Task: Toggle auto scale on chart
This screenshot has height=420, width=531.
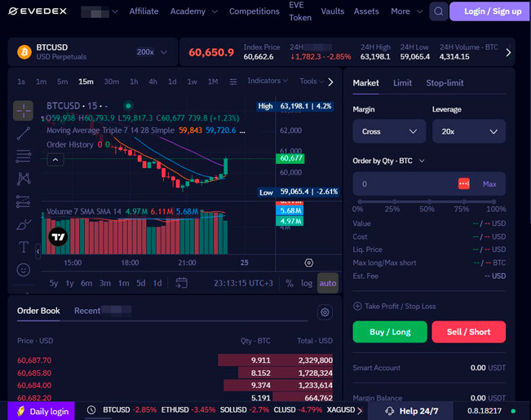Action: (328, 283)
